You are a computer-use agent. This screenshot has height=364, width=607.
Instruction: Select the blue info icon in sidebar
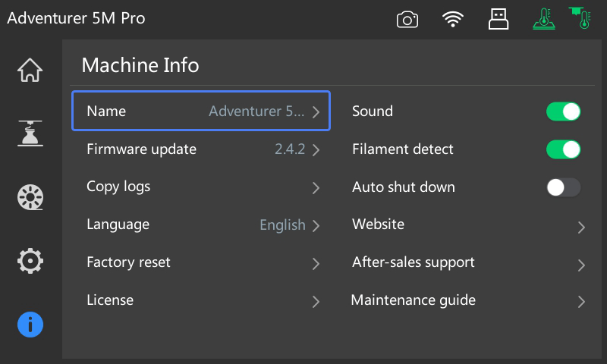pyautogui.click(x=30, y=325)
